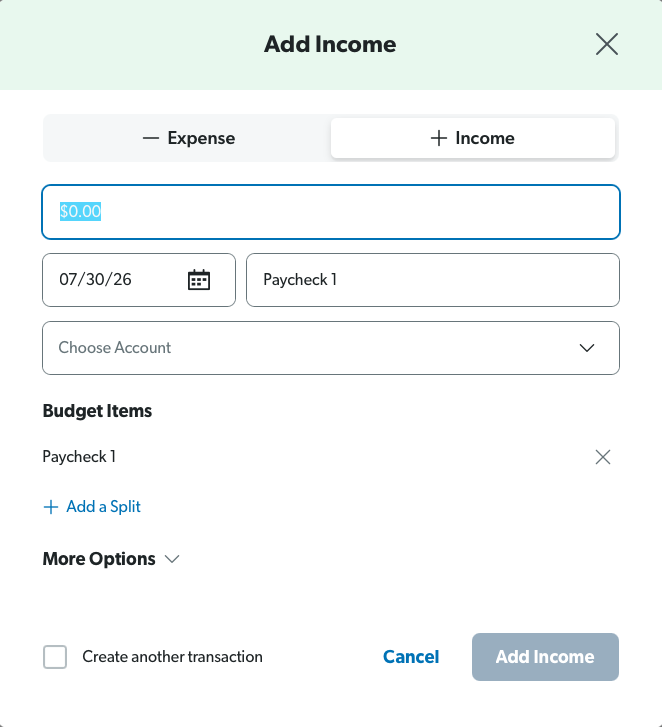This screenshot has width=662, height=727.
Task: Click the Create another transaction label
Action: coord(172,657)
